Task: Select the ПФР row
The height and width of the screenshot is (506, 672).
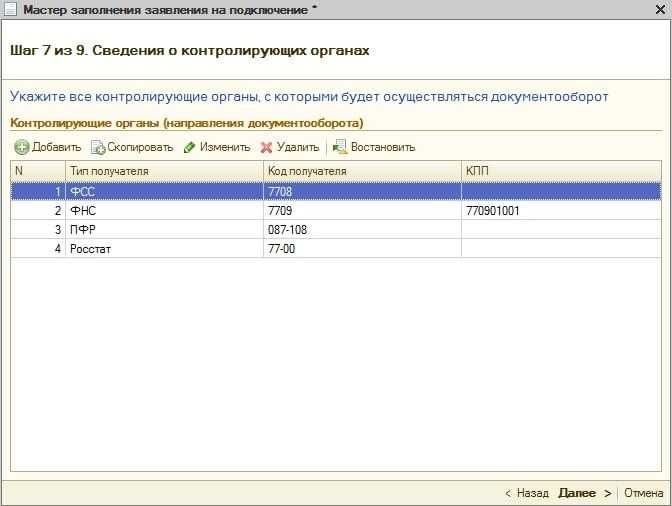Action: pos(336,230)
